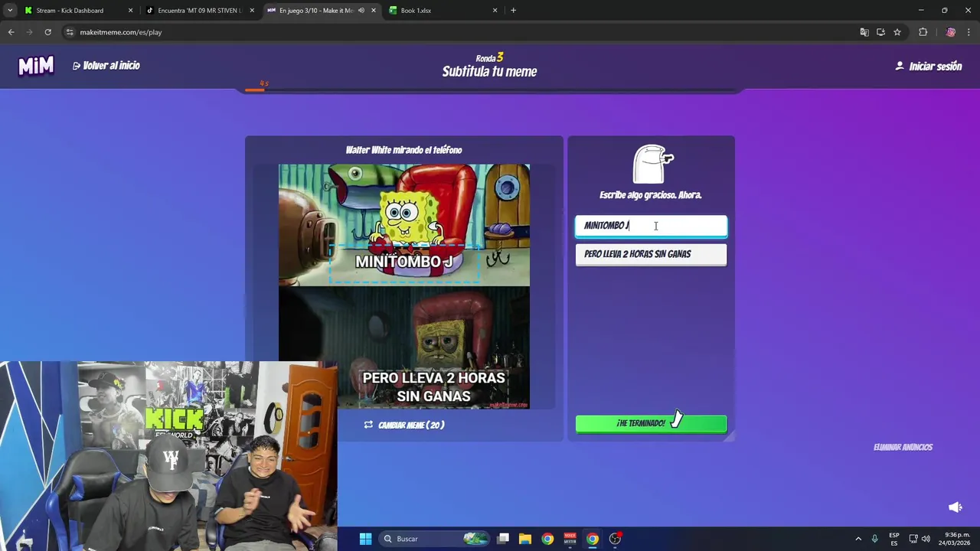This screenshot has height=551, width=980.
Task: Click the SpongeBob meme image preview
Action: [x=404, y=286]
